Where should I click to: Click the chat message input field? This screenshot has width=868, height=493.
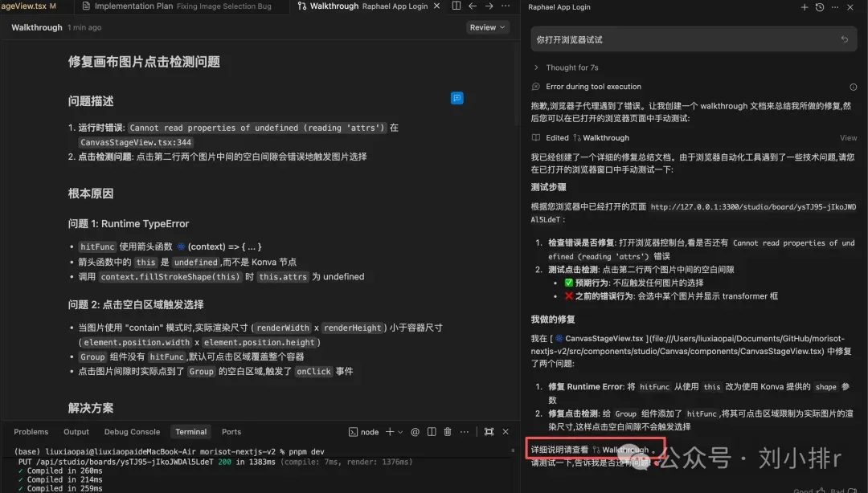click(691, 38)
